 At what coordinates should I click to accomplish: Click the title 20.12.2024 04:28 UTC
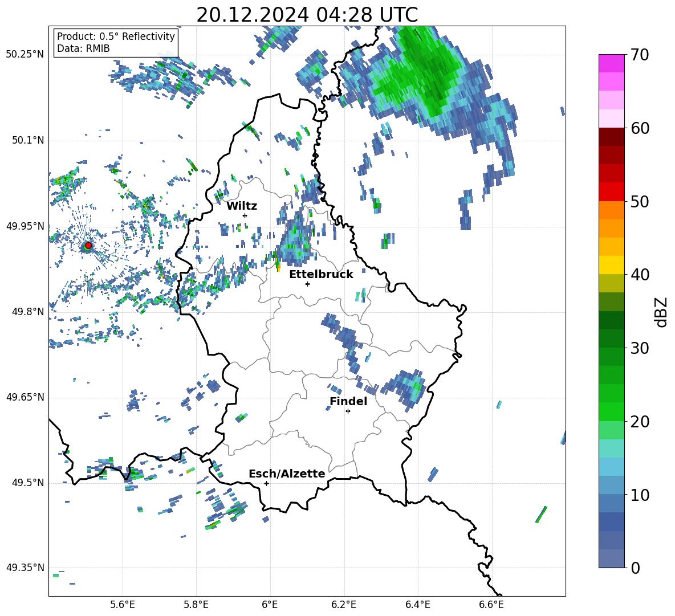[x=307, y=15]
